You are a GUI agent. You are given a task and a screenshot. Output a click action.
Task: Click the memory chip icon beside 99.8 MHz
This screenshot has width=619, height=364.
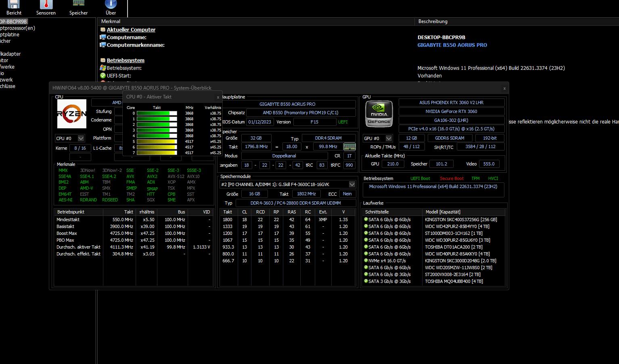(x=349, y=147)
